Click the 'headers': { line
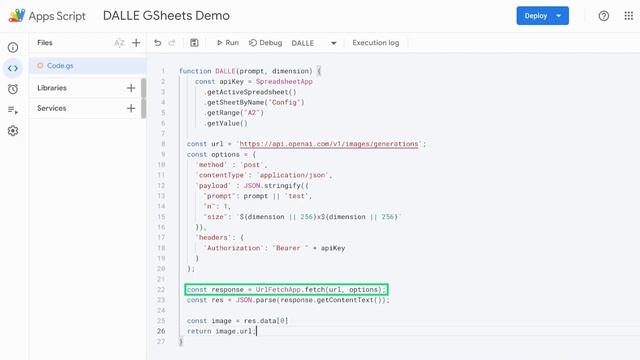 click(219, 238)
